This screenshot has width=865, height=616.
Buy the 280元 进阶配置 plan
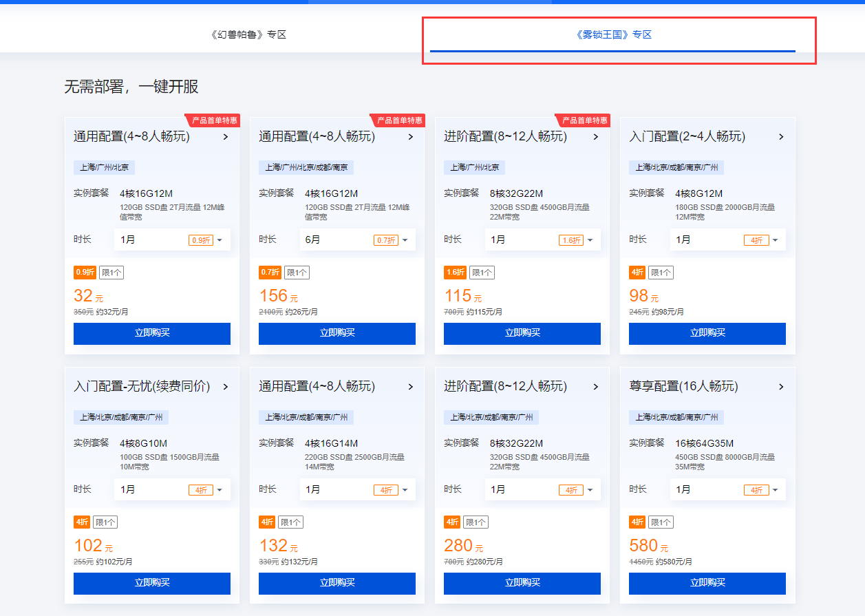[x=522, y=583]
